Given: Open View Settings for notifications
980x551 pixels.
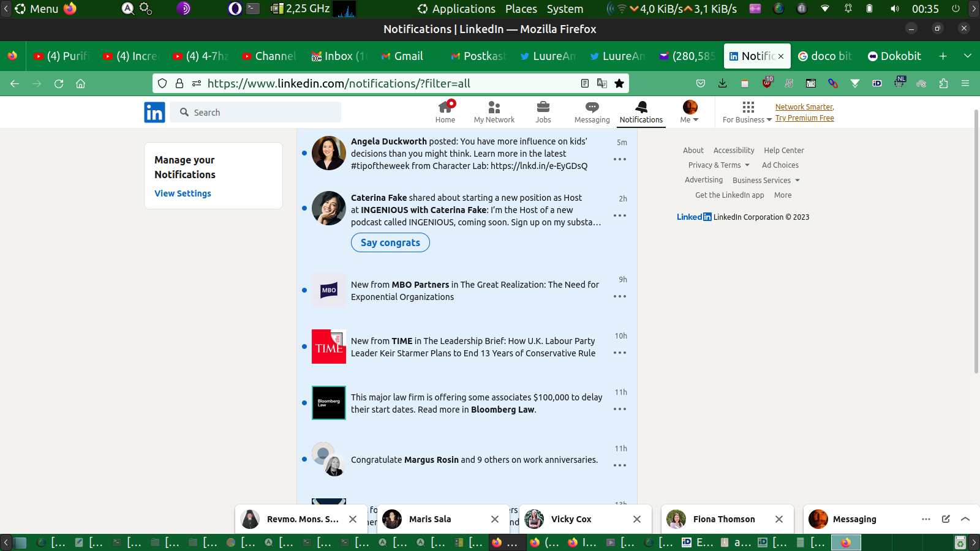Looking at the screenshot, I should [x=183, y=193].
